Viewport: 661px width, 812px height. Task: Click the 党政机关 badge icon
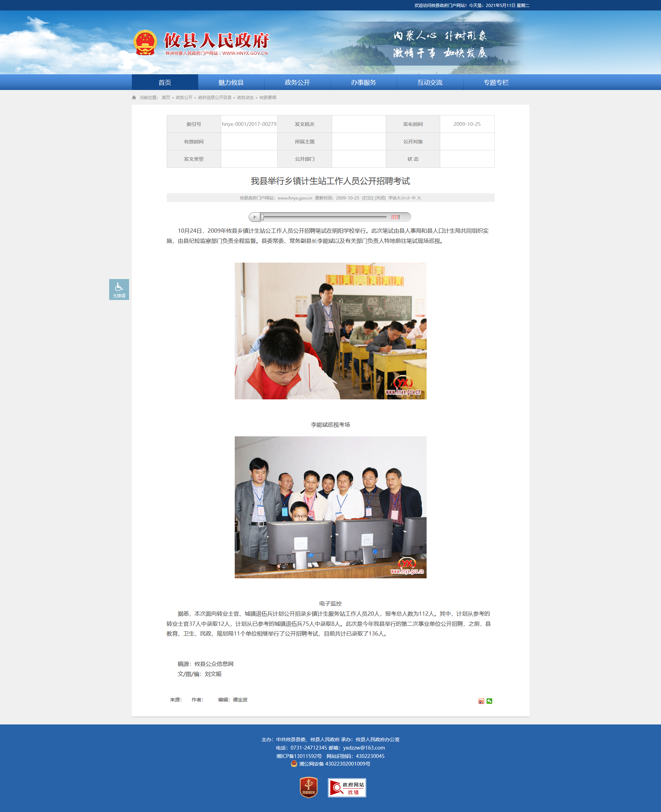pos(308,787)
